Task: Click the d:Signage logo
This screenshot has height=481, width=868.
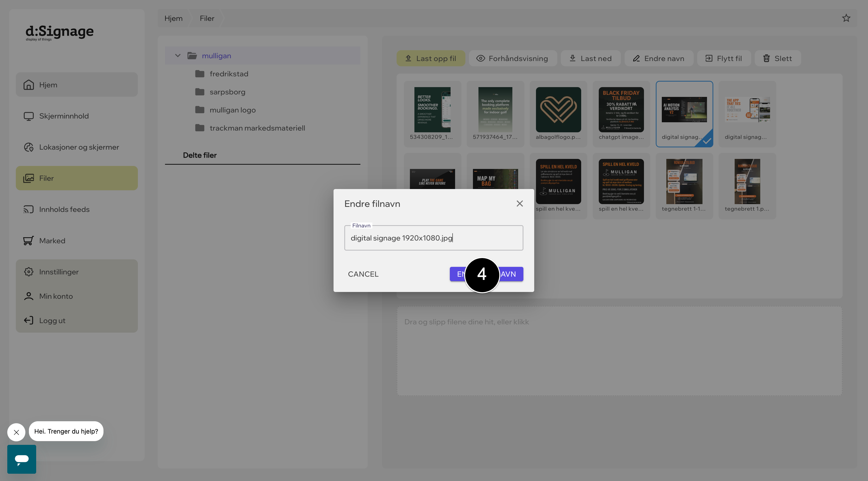Action: tap(59, 33)
